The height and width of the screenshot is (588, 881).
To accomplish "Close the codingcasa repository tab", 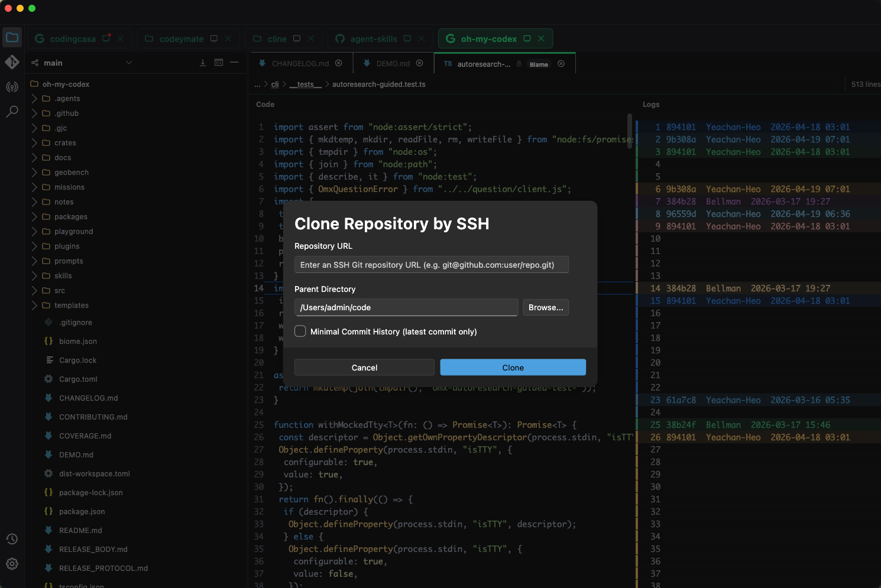I will coord(120,38).
